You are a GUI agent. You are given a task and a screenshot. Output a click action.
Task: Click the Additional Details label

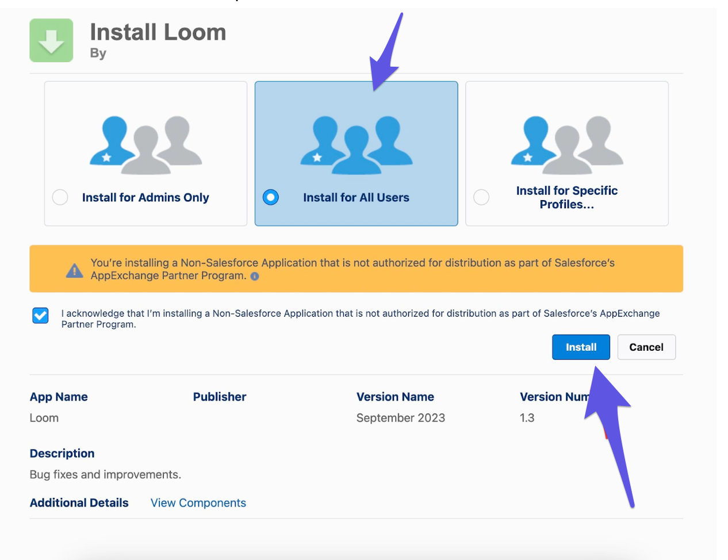[x=79, y=503]
